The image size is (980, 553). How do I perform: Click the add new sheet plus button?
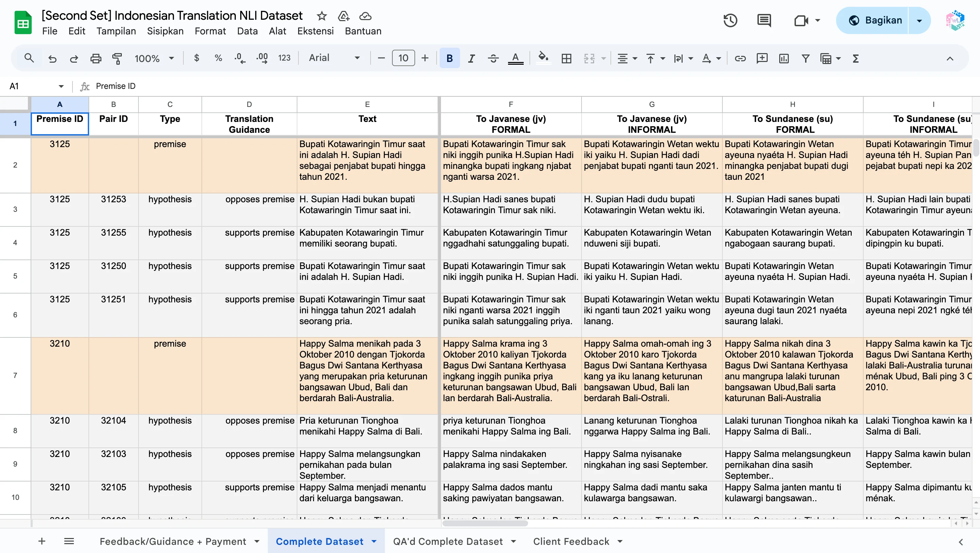42,541
